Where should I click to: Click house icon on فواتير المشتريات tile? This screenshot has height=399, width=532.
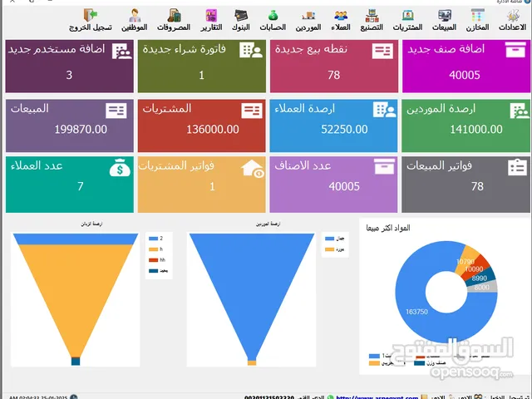pos(253,169)
